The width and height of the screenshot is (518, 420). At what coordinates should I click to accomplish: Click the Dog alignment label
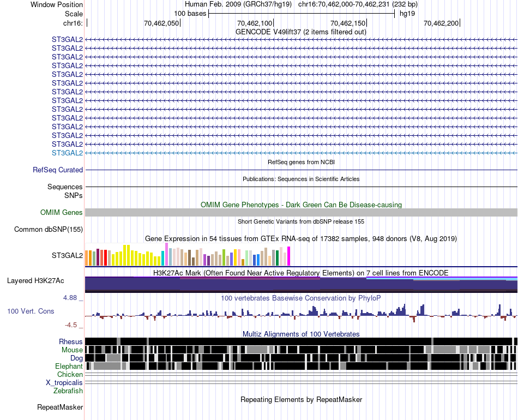coord(76,358)
